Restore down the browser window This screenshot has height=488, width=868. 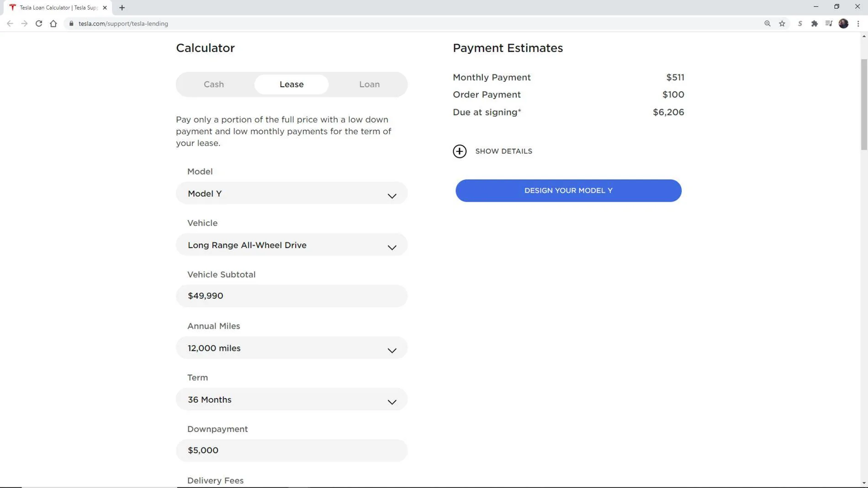pos(836,7)
